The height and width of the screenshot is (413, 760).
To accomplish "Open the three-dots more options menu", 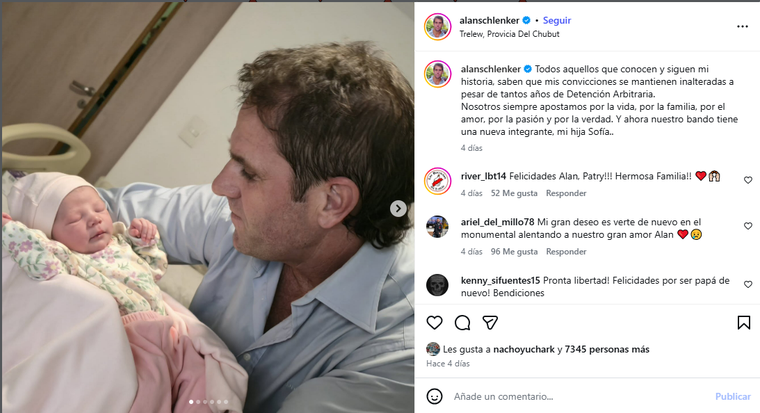I will [742, 26].
